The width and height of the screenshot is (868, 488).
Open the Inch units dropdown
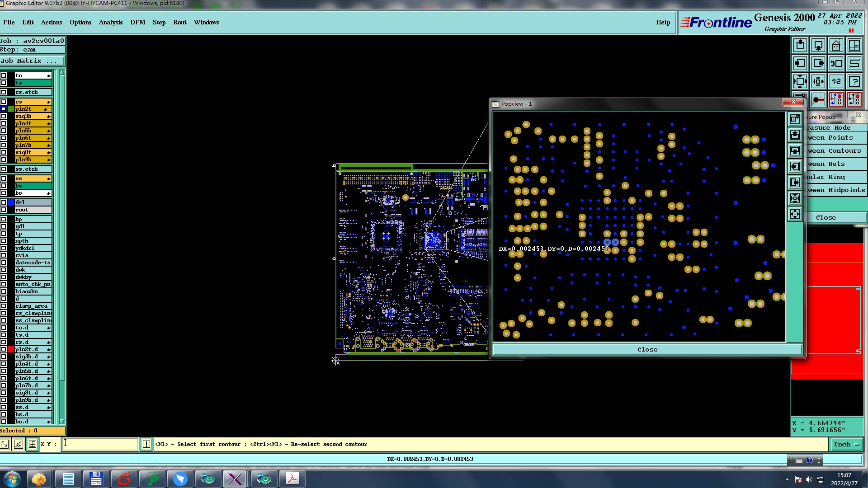[846, 445]
